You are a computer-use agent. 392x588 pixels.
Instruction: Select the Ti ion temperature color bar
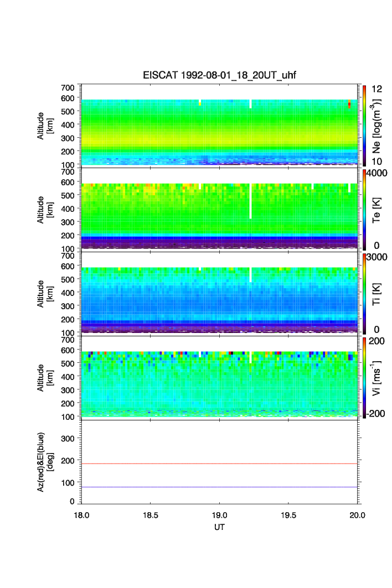pyautogui.click(x=364, y=294)
